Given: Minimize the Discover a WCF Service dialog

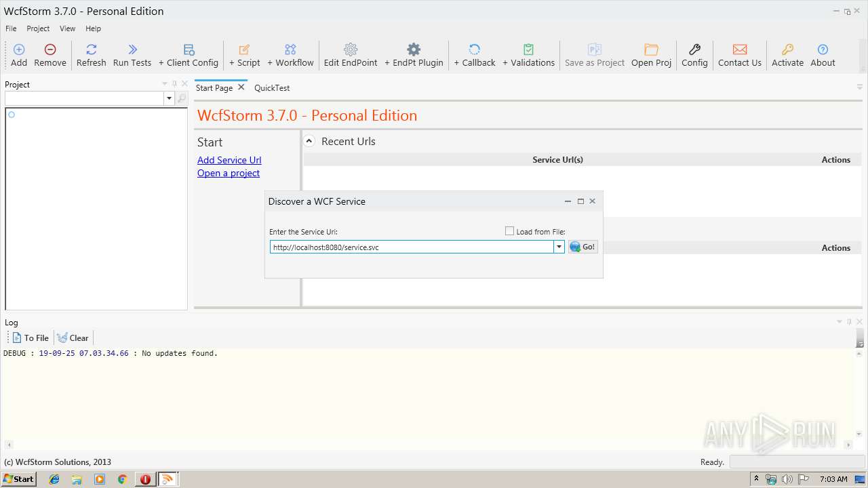Looking at the screenshot, I should click(x=568, y=201).
